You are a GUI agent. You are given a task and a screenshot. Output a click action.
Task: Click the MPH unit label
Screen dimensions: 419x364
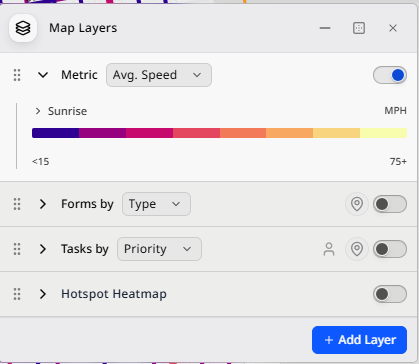pos(395,111)
